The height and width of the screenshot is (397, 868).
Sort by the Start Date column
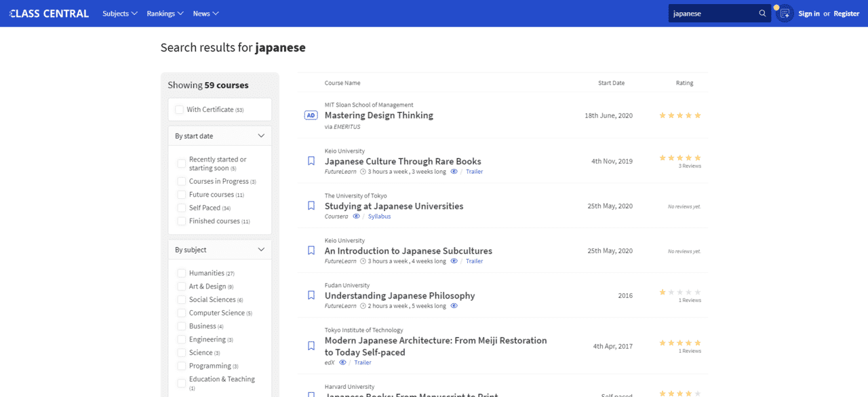click(611, 83)
